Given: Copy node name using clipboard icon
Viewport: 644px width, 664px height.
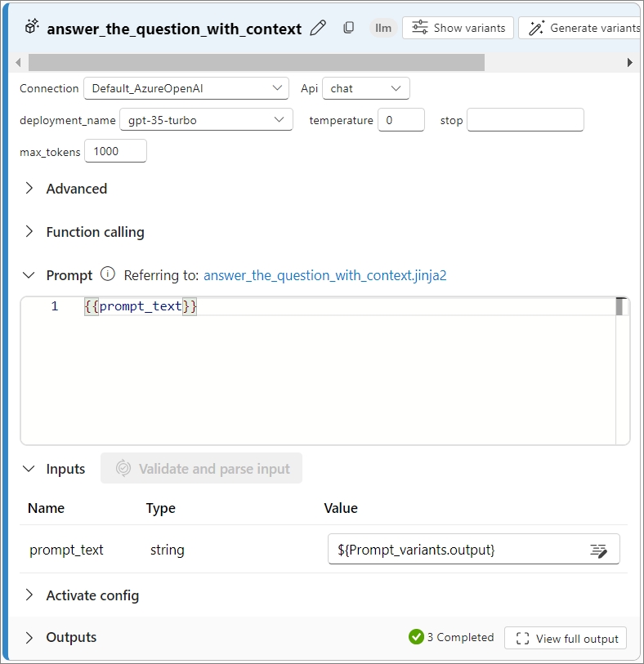Looking at the screenshot, I should (348, 28).
